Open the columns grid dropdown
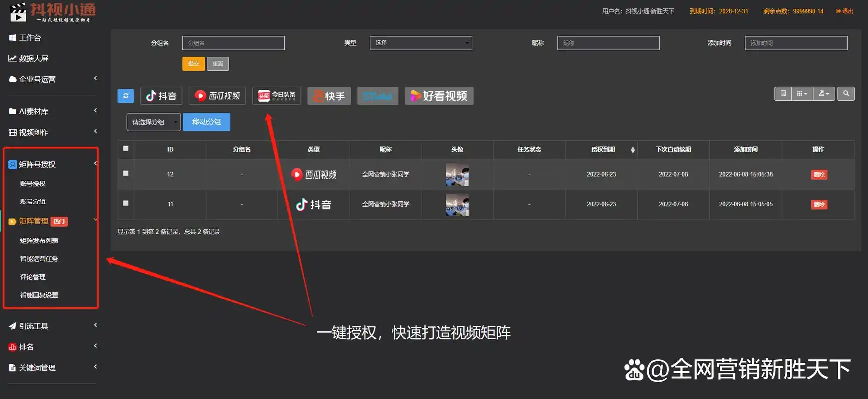The width and height of the screenshot is (868, 399). (802, 94)
